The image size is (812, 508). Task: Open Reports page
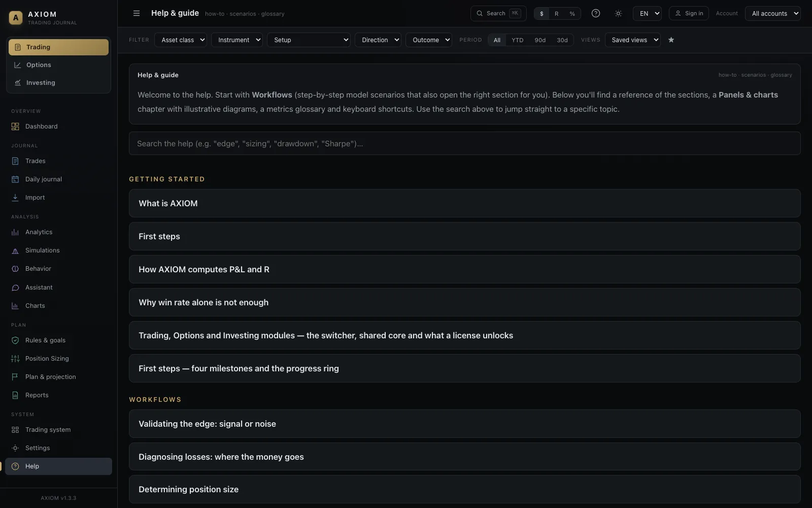pyautogui.click(x=58, y=395)
